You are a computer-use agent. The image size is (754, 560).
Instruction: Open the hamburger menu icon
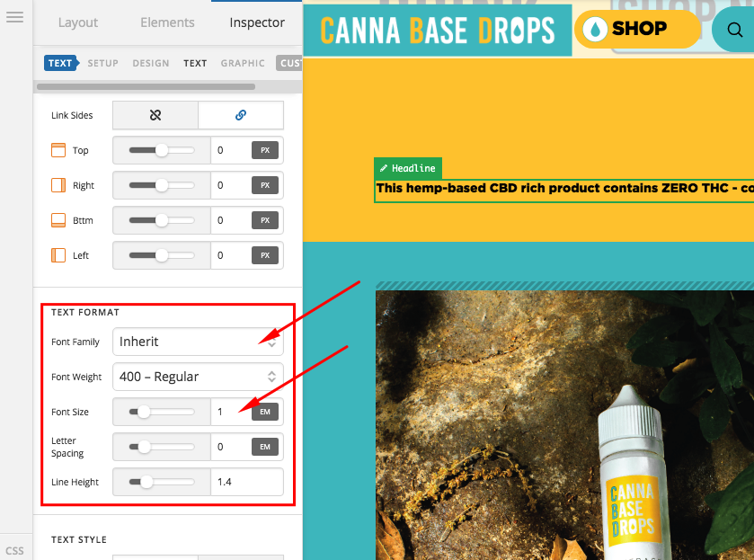coord(14,17)
